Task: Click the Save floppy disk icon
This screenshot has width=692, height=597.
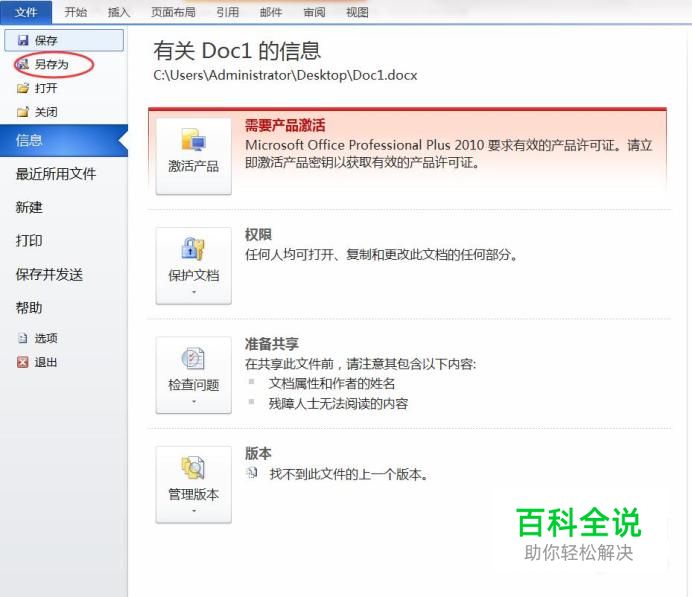Action: point(23,40)
